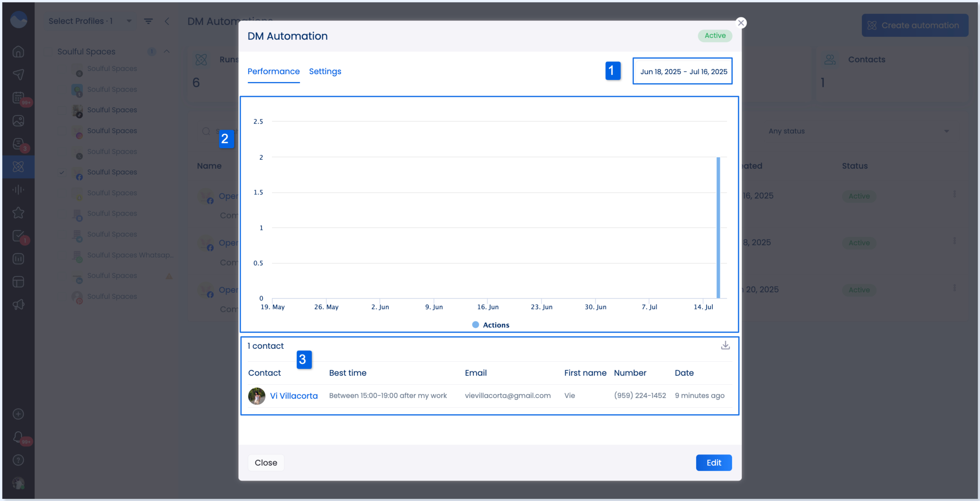The width and height of the screenshot is (980, 501).
Task: Open the notifications bell icon
Action: coord(18,437)
